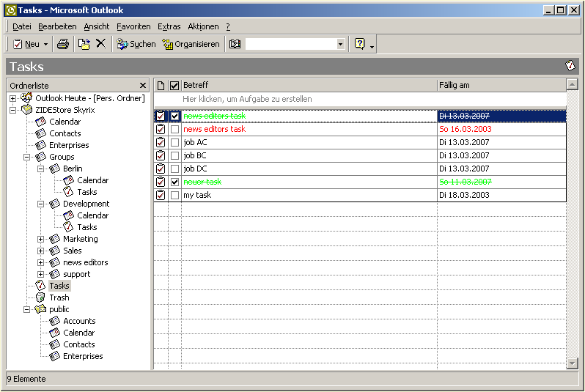Click the Organisieren toolbar button

pos(191,44)
